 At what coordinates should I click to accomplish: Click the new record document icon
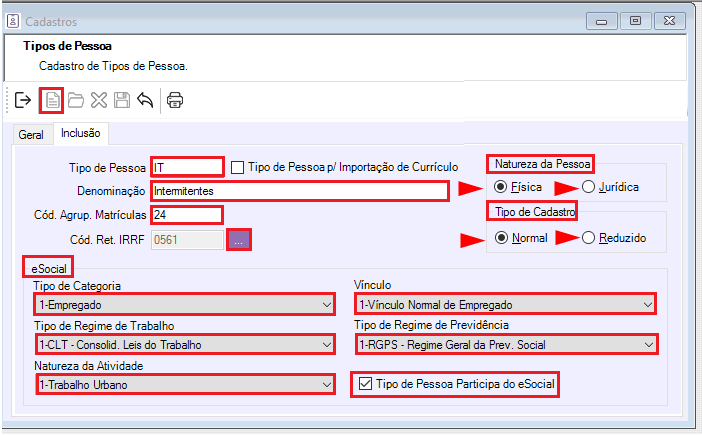(x=51, y=100)
